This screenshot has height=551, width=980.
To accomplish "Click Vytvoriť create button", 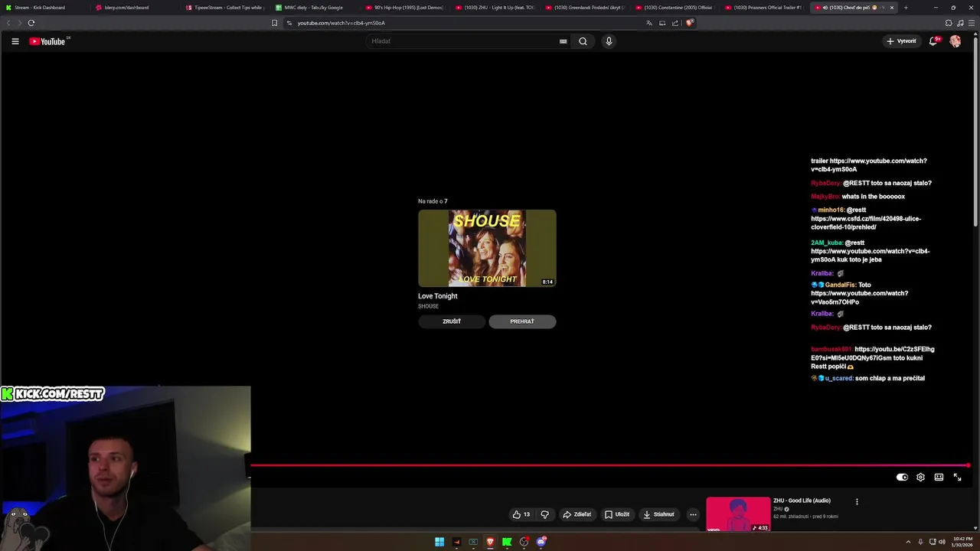I will pyautogui.click(x=901, y=41).
